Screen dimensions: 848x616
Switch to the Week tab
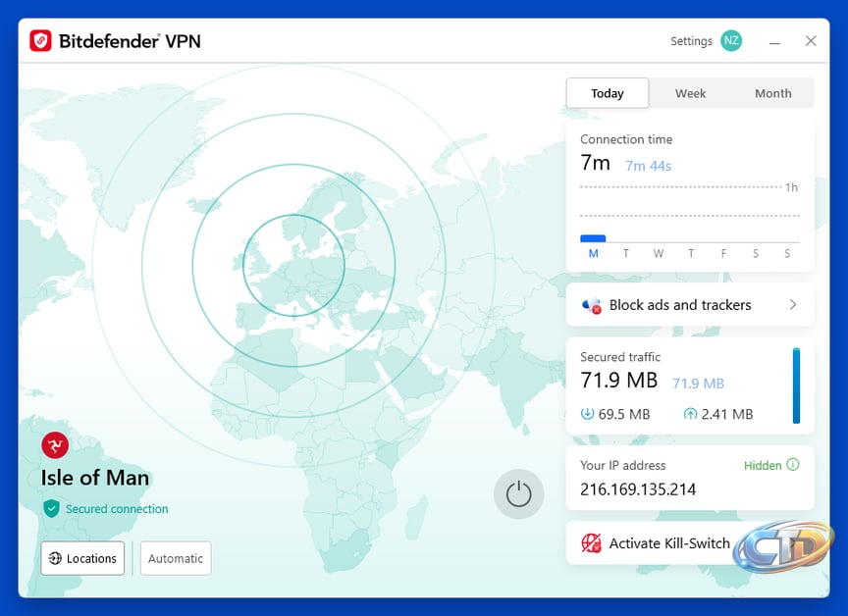[x=690, y=93]
